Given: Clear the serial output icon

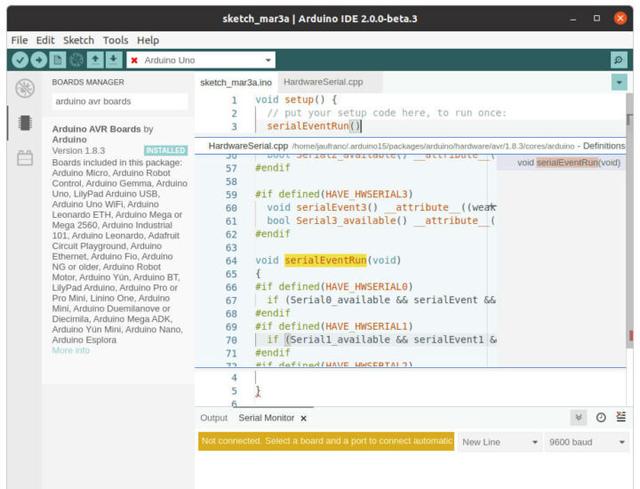Looking at the screenshot, I should tap(621, 417).
